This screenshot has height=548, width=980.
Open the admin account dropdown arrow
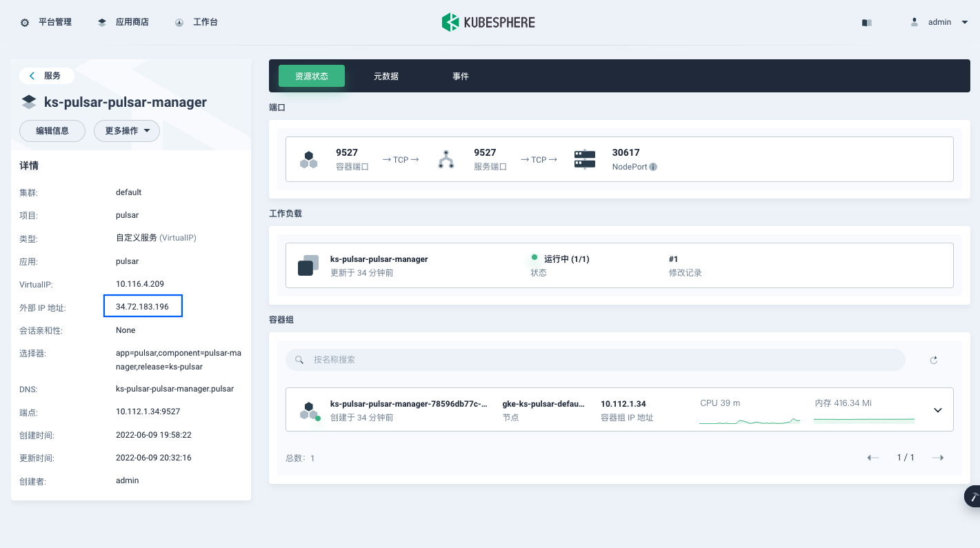(x=965, y=22)
